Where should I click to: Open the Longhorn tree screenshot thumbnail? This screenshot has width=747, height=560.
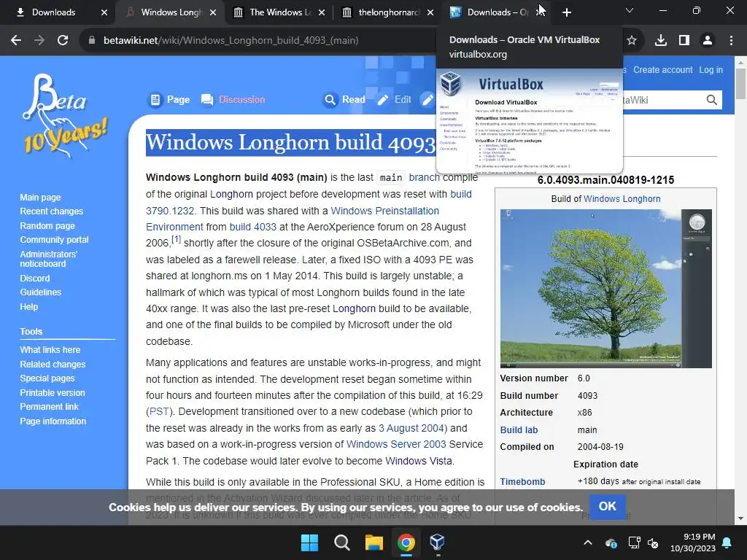tap(606, 289)
